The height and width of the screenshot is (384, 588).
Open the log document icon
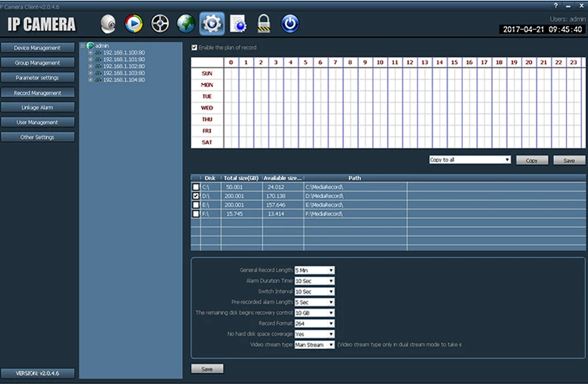[238, 23]
